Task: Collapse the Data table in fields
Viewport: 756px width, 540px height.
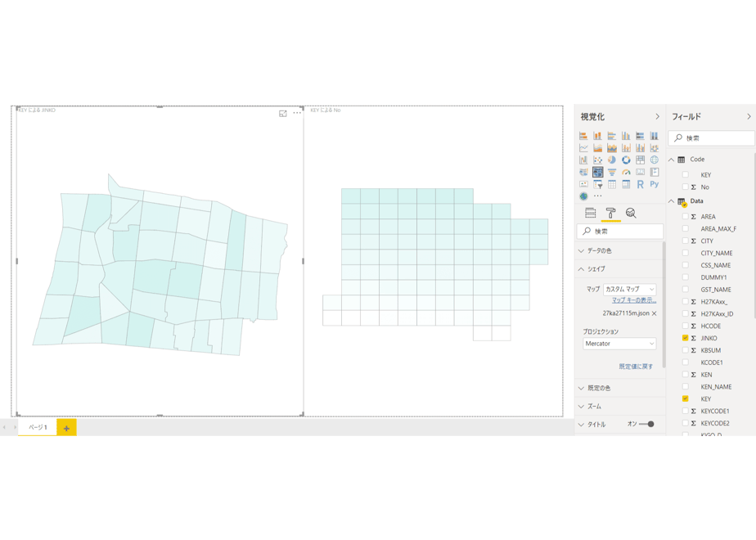Action: tap(671, 201)
